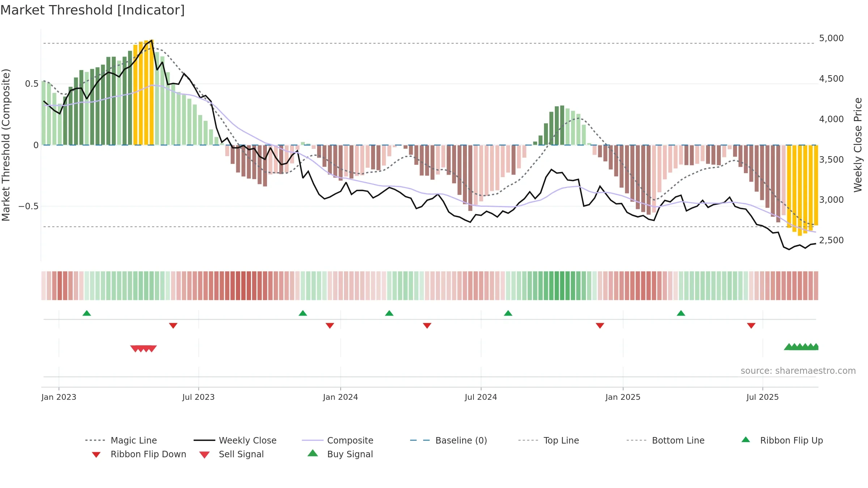
Task: Click the chart title Market Threshold [Indicator]
Action: pos(93,10)
